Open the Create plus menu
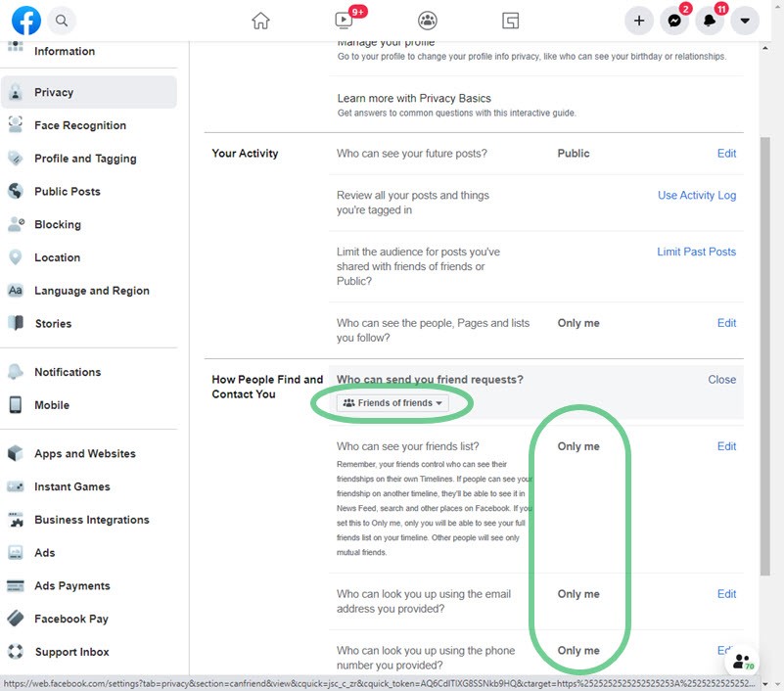Screen dimensions: 784x691 point(639,20)
